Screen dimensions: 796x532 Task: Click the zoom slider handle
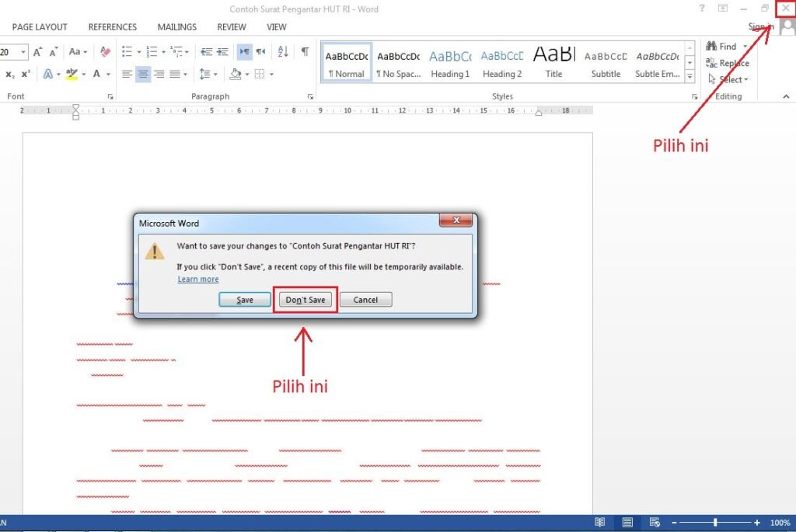coord(715,523)
